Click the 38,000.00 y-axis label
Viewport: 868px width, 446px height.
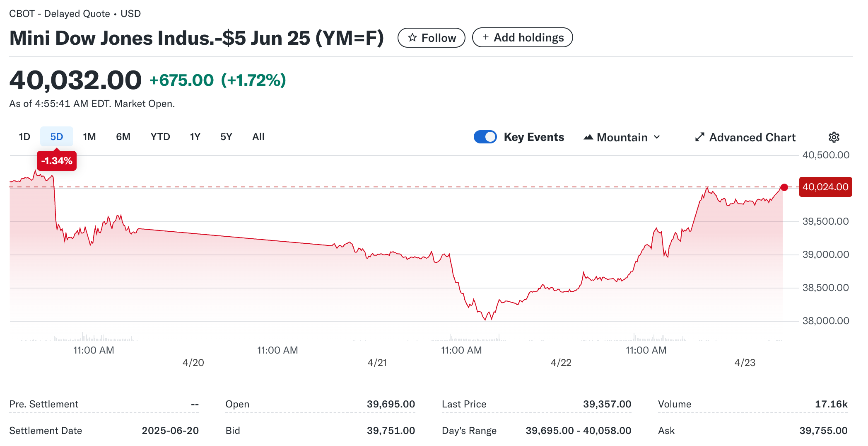(x=826, y=321)
